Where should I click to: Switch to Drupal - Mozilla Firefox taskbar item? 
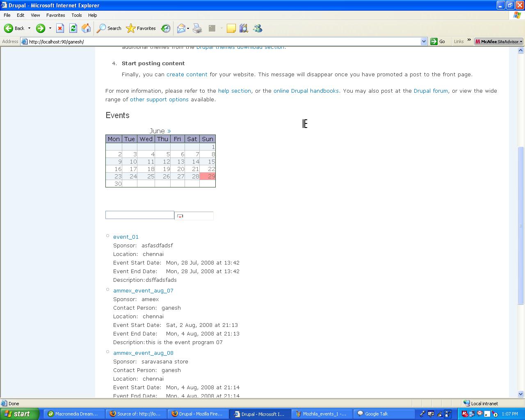click(198, 414)
